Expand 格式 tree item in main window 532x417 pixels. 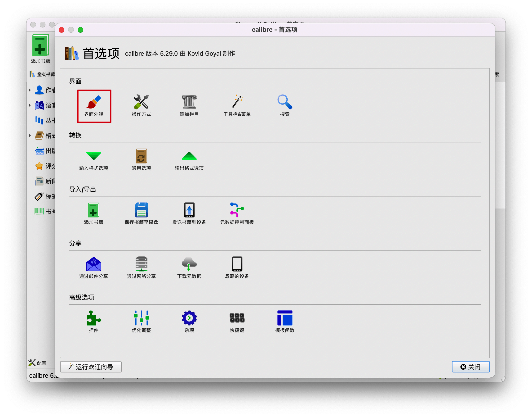(x=30, y=136)
